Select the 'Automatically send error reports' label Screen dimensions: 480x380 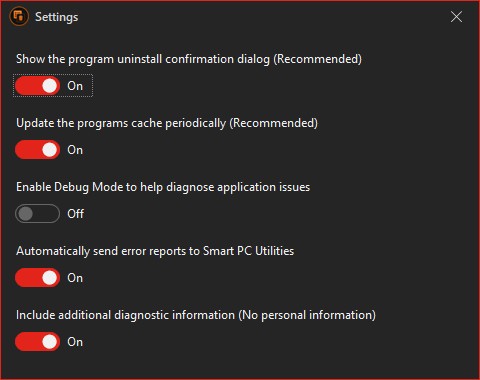coord(155,251)
